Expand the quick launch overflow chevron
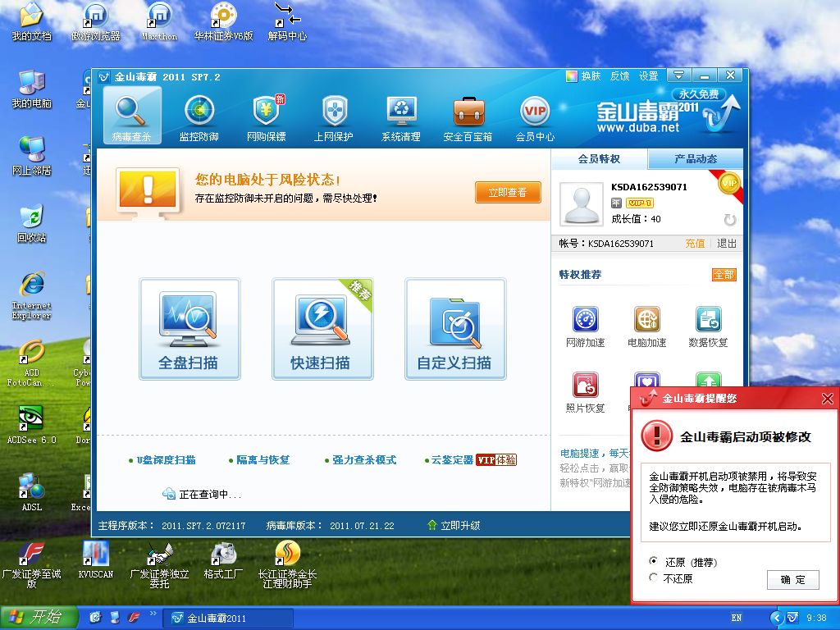This screenshot has width=840, height=630. pyautogui.click(x=153, y=614)
